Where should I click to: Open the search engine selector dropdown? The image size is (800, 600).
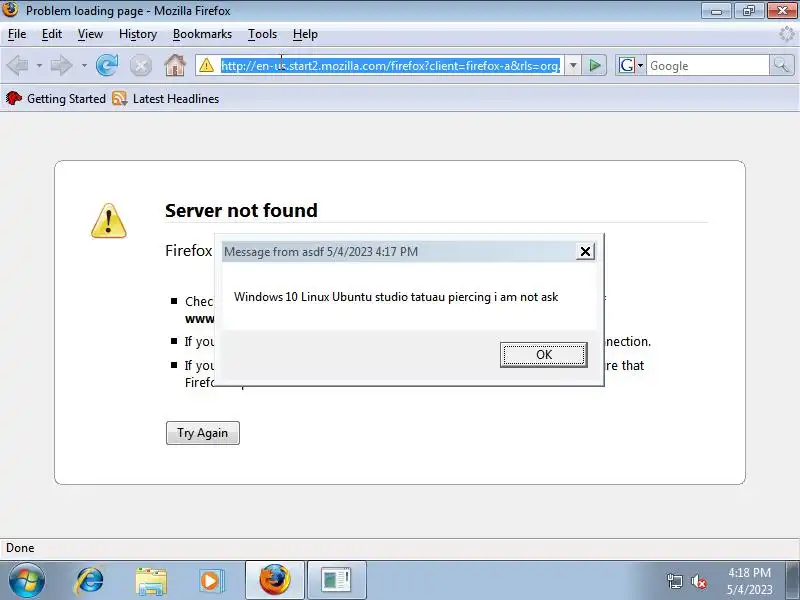tap(640, 66)
